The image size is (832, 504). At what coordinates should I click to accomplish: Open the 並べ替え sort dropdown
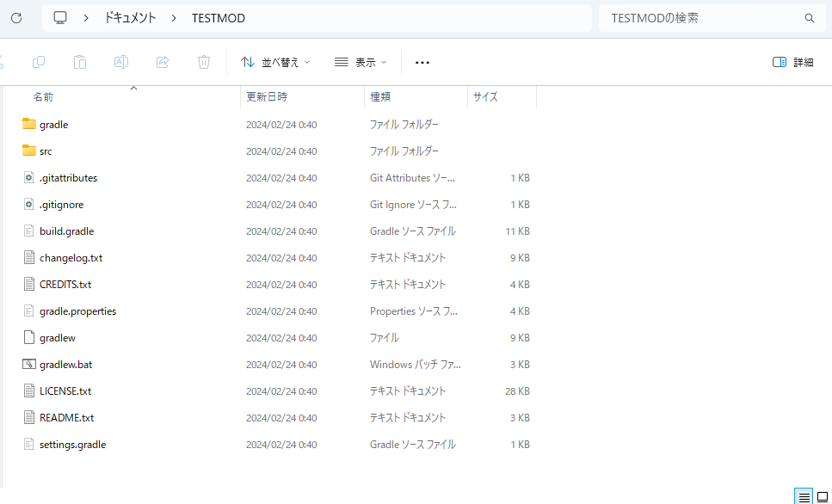[275, 62]
